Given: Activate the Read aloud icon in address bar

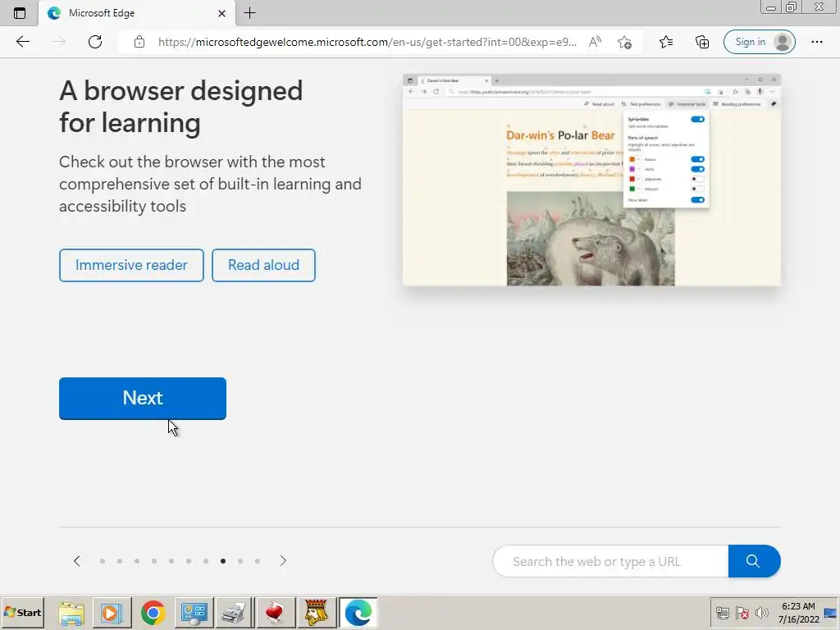Looking at the screenshot, I should pyautogui.click(x=595, y=42).
